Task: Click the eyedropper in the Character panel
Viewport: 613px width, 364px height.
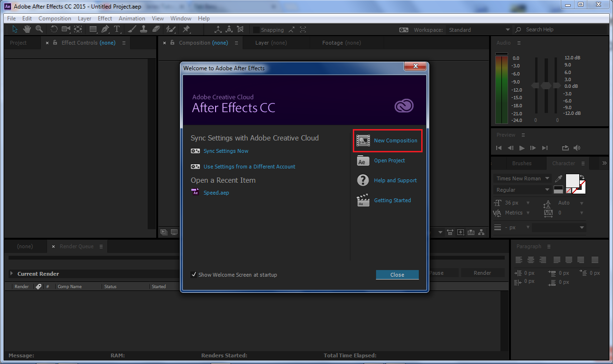Action: point(558,178)
